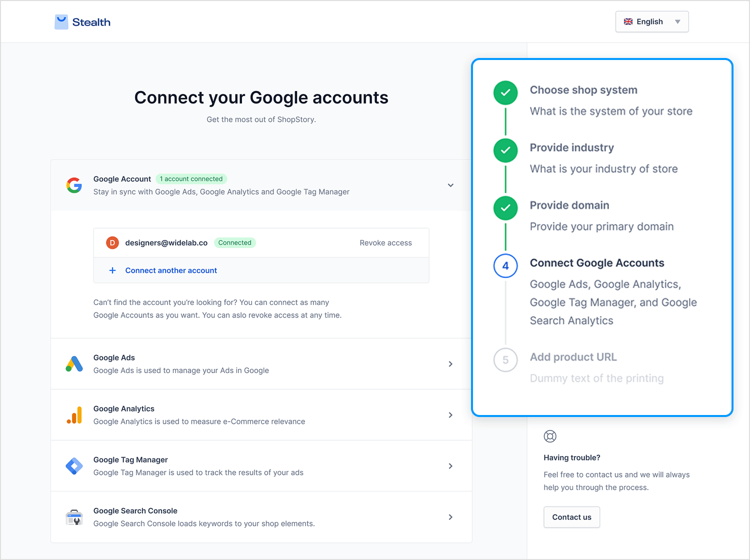Click 'Google Tag Manager is used to track' description

point(198,472)
